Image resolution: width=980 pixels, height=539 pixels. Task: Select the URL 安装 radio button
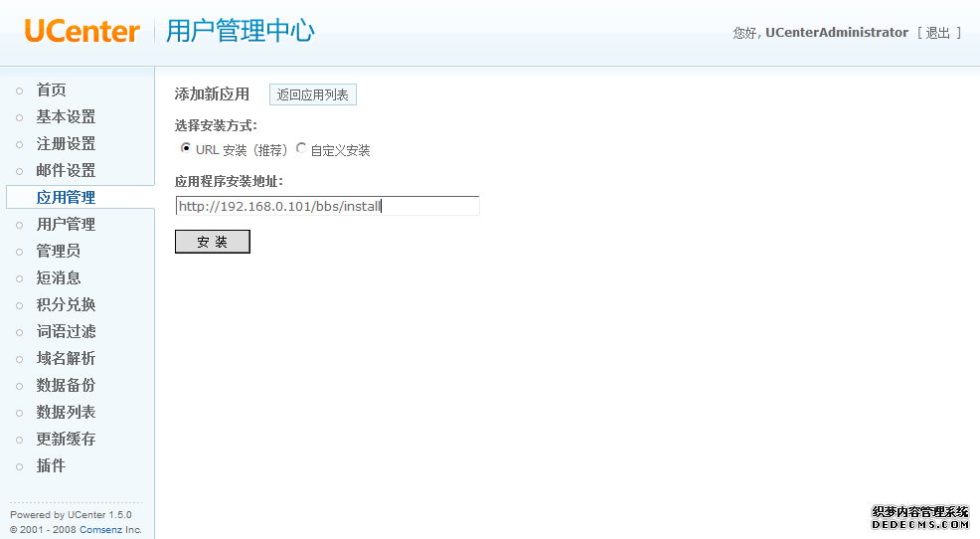tap(186, 149)
